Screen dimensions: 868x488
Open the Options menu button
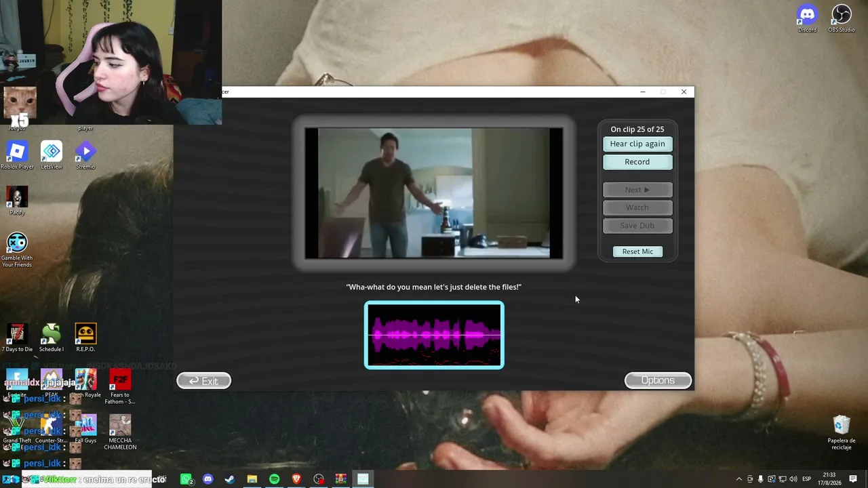658,380
